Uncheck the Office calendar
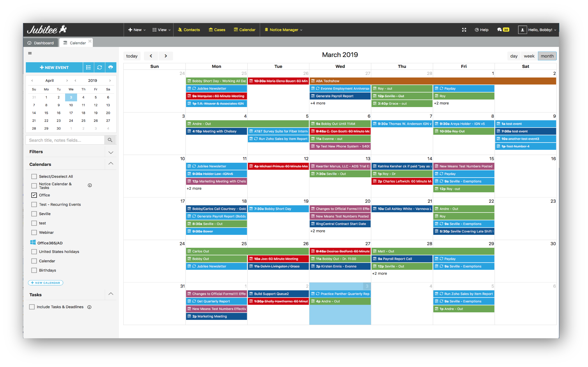Screen dimensions: 588x367 point(34,195)
